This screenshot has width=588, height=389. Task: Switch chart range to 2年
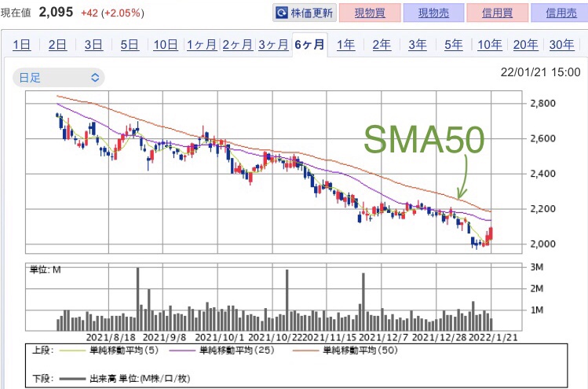tap(382, 45)
